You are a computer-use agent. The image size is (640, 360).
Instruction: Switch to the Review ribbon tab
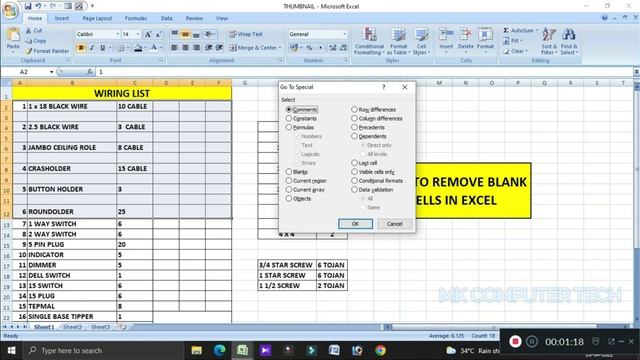click(x=194, y=18)
